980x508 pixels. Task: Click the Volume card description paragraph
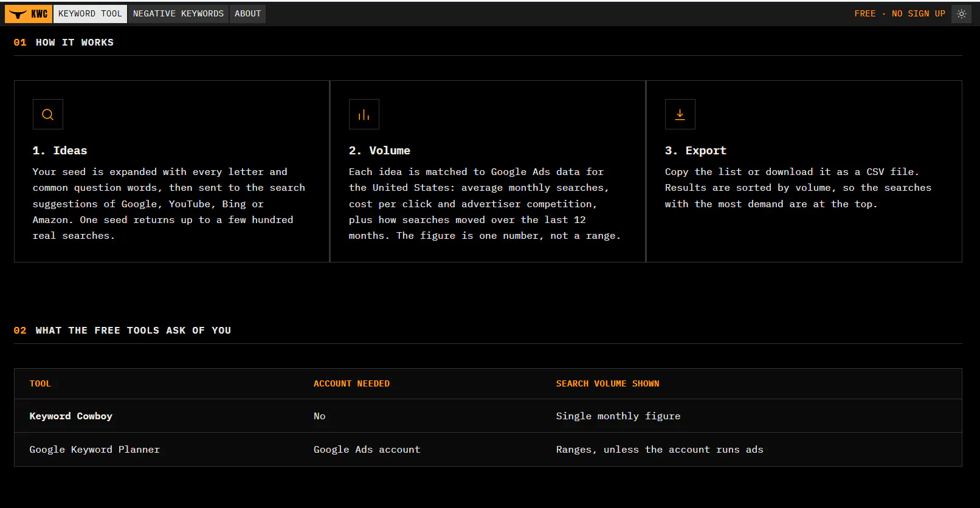(x=485, y=204)
